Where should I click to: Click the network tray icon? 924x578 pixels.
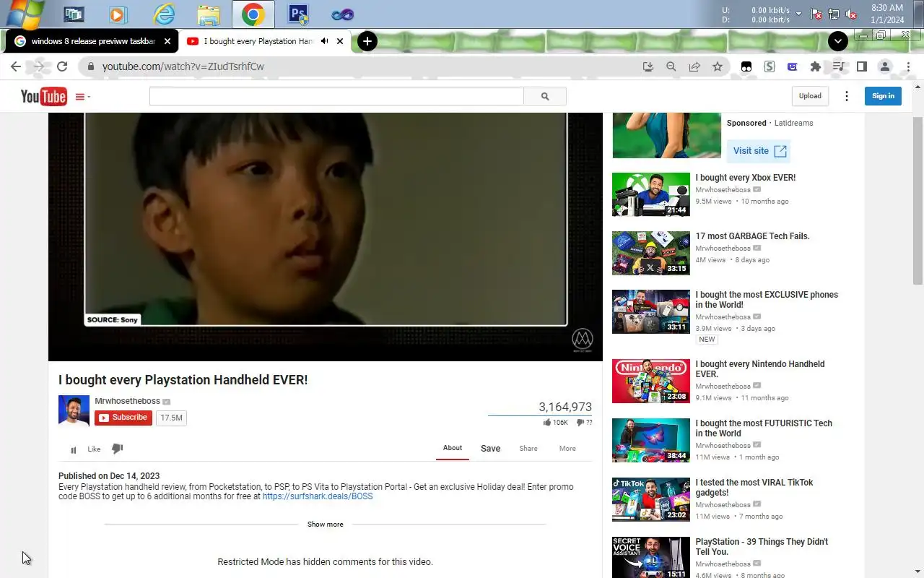tap(834, 14)
